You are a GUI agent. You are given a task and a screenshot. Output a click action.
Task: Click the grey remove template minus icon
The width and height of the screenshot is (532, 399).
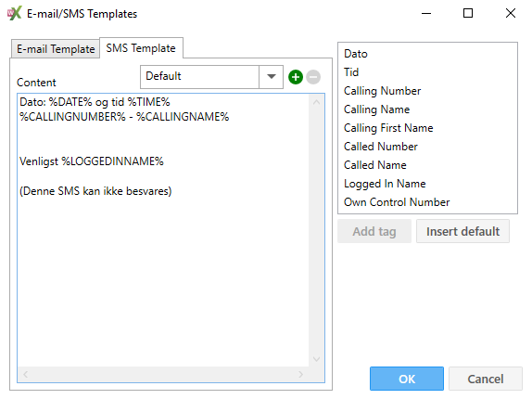[x=313, y=77]
